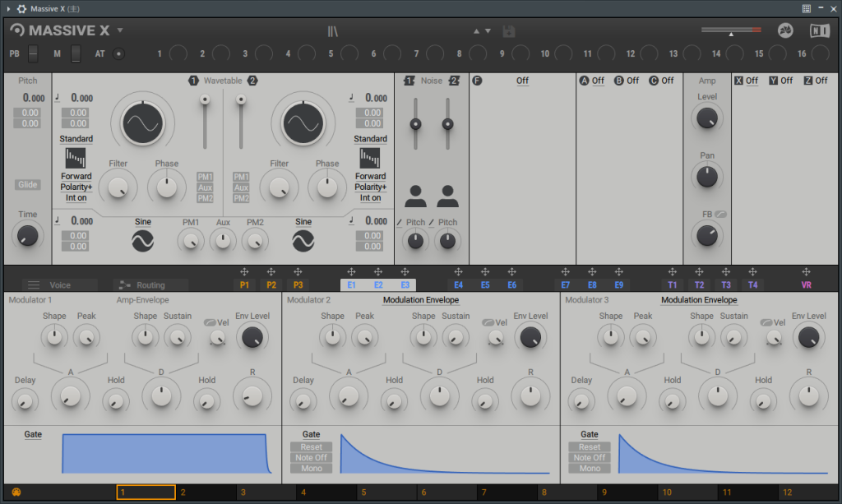Viewport: 842px width, 504px height.
Task: Click the drag arrows above VR
Action: click(x=806, y=272)
